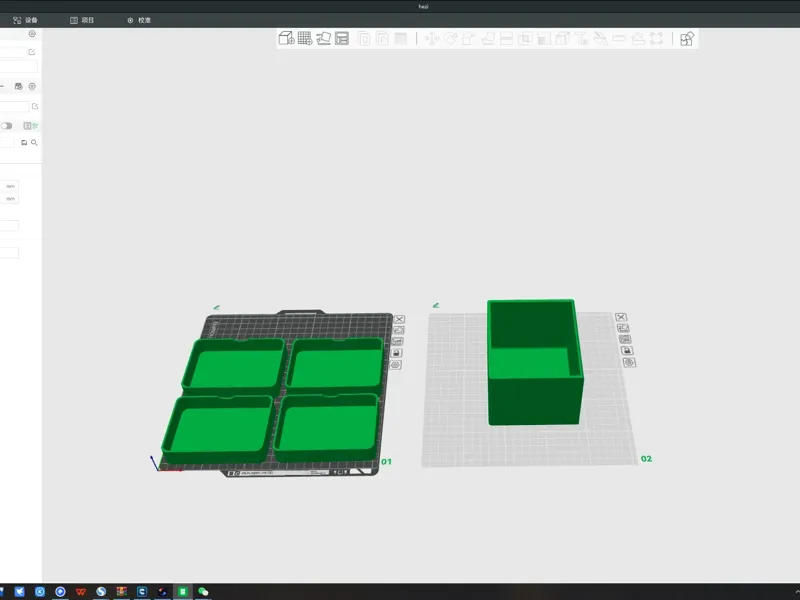Click the lower mm value field
Image resolution: width=800 pixels, height=600 pixels.
click(9, 198)
